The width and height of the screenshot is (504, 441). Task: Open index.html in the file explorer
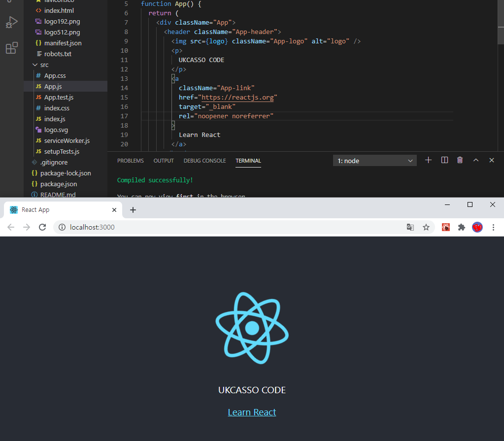(x=59, y=11)
